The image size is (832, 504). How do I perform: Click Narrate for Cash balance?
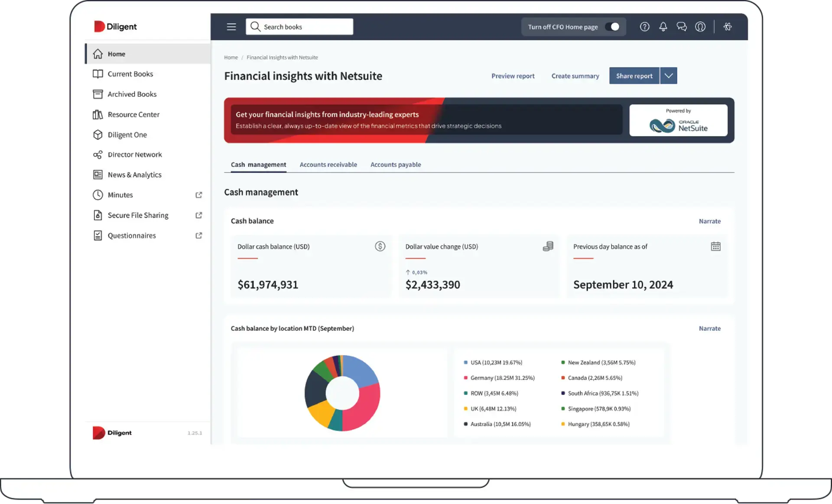coord(709,221)
